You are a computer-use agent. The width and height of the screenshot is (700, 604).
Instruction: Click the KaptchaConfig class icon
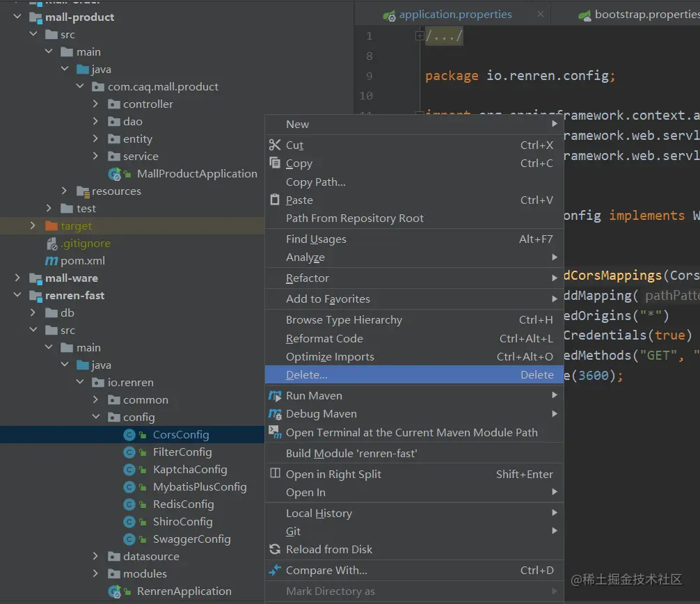[129, 470]
